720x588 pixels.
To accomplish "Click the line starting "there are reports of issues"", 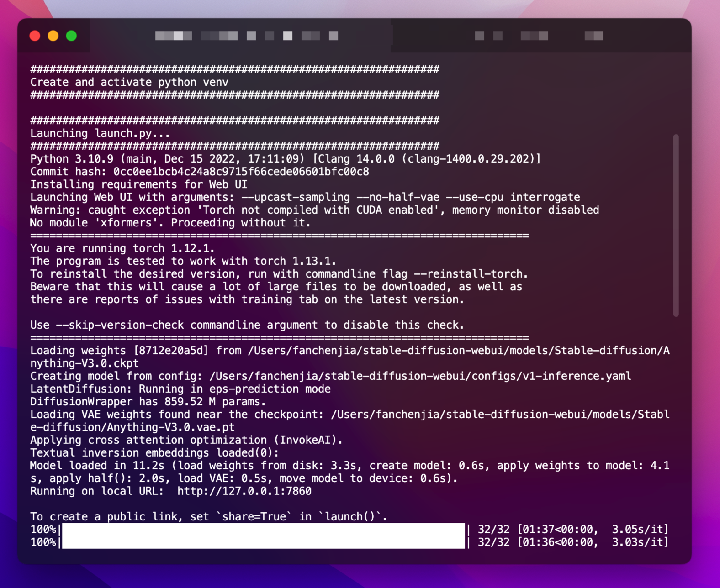I will tap(247, 299).
